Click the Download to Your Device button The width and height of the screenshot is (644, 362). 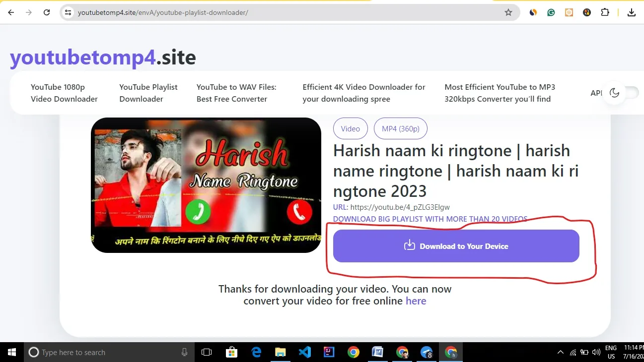pos(456,246)
